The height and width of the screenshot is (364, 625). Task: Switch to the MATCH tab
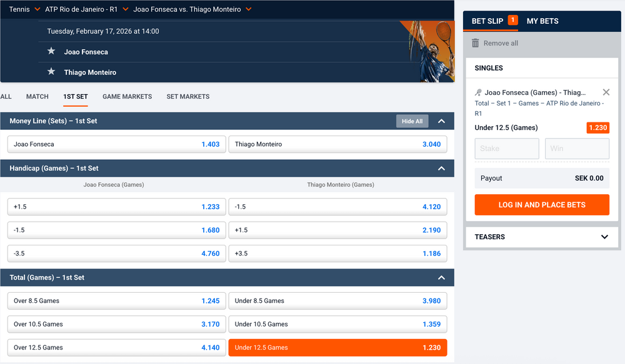click(37, 96)
